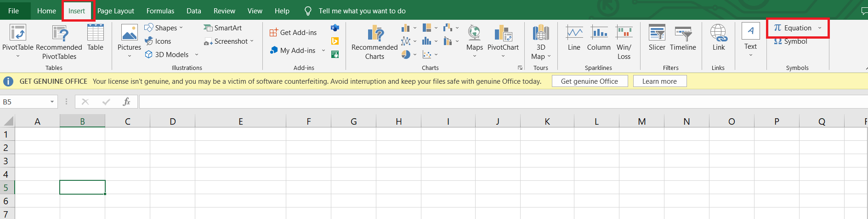
Task: Click the column or bar chart icon
Action: [405, 28]
